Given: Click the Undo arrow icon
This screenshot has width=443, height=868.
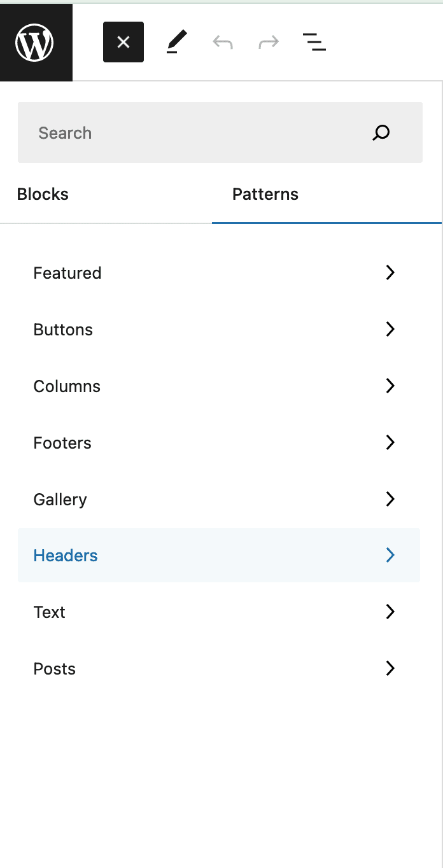Looking at the screenshot, I should (222, 42).
